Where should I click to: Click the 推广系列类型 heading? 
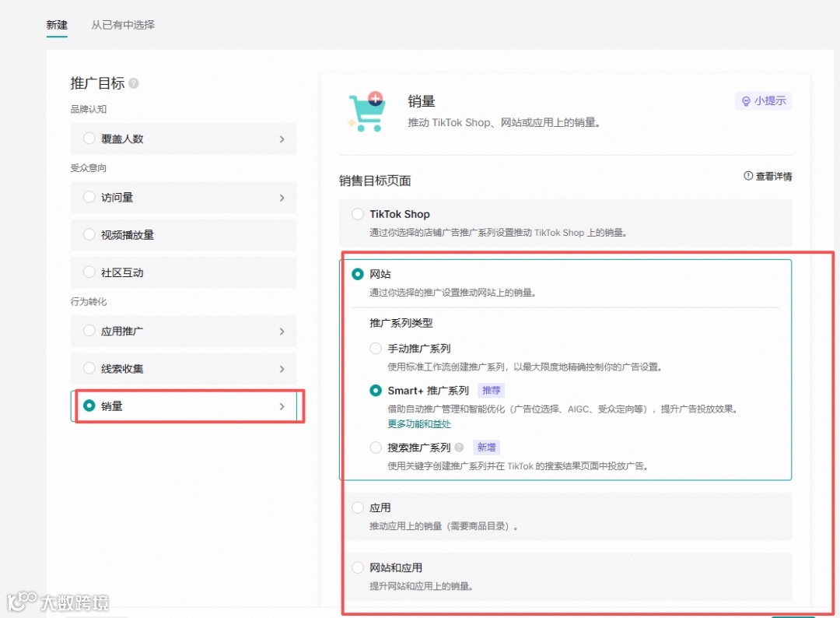point(401,323)
